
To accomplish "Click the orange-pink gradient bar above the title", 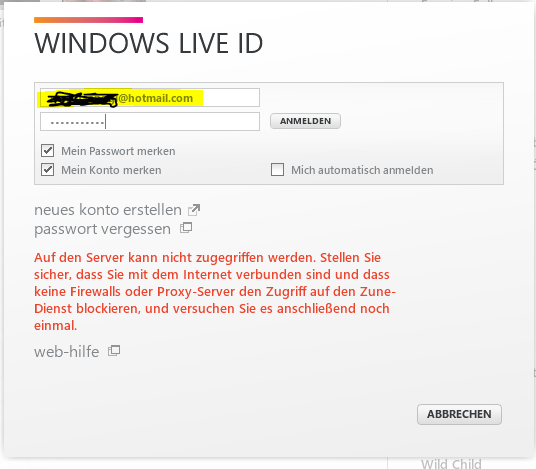I will tap(89, 20).
